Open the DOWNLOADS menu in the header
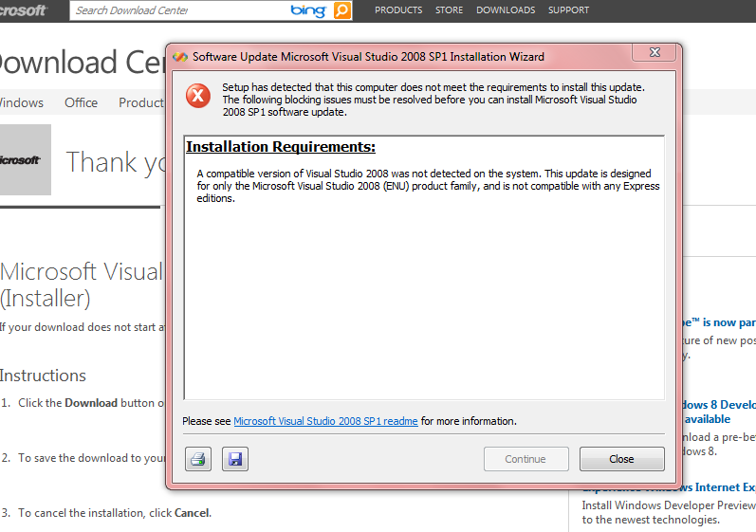 click(506, 10)
